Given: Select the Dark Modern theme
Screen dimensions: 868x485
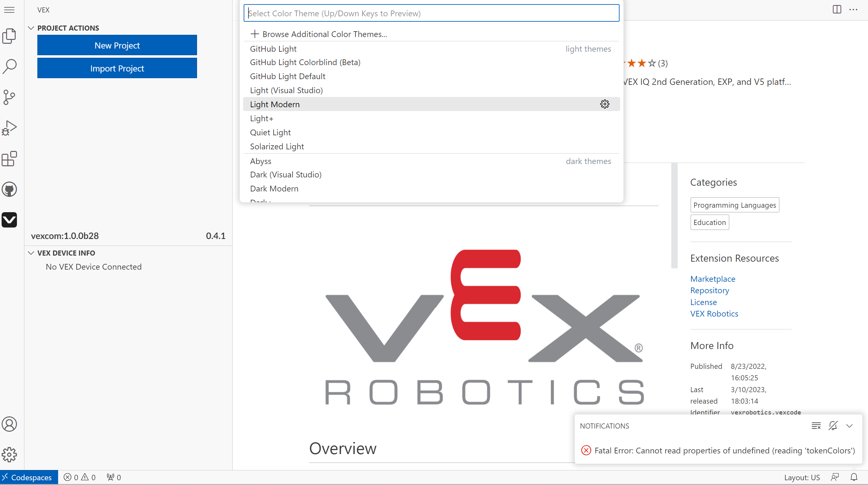Looking at the screenshot, I should [x=431, y=189].
